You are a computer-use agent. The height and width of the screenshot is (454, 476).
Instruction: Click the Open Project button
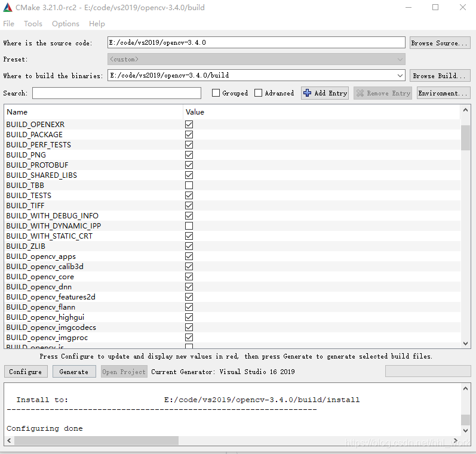tap(124, 372)
